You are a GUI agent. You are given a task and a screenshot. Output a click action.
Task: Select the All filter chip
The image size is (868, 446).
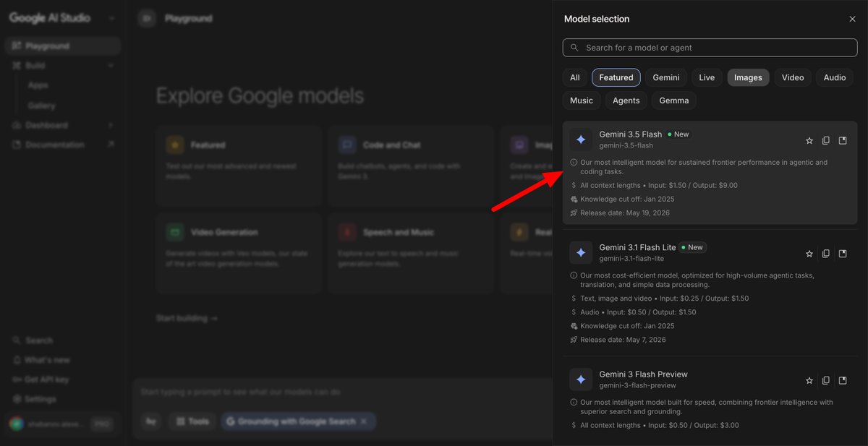click(x=574, y=77)
